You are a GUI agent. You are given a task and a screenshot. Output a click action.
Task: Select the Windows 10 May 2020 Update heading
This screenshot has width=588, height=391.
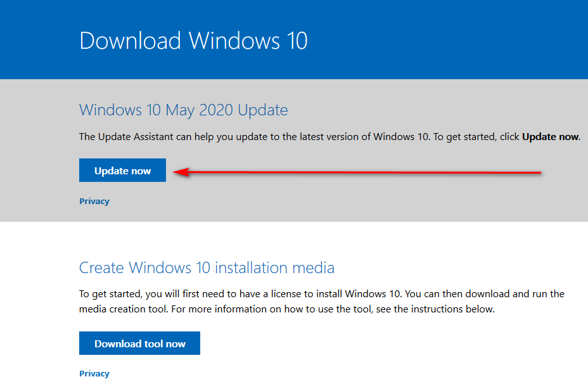(x=183, y=110)
